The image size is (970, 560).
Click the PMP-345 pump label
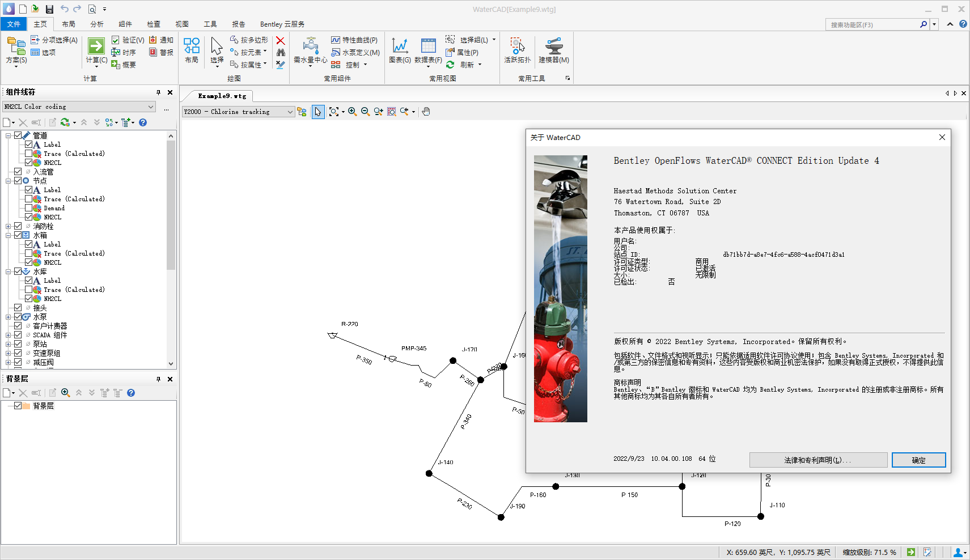pyautogui.click(x=414, y=349)
